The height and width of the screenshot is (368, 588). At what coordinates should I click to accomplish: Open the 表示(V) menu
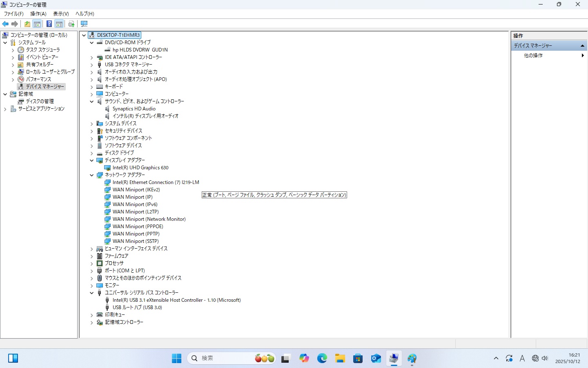(x=61, y=13)
